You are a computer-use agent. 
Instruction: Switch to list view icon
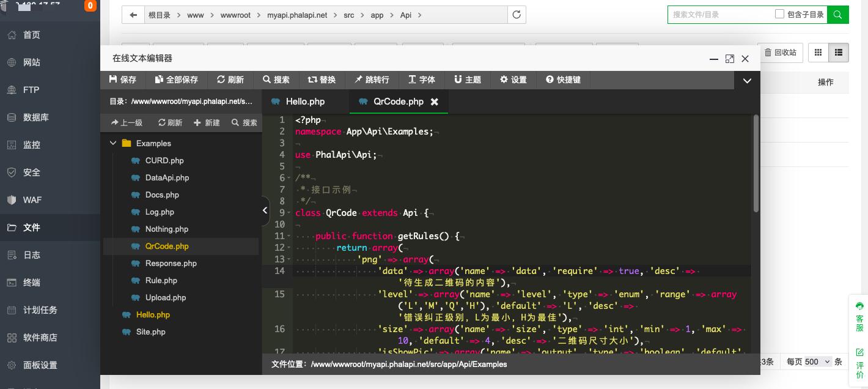pos(839,53)
